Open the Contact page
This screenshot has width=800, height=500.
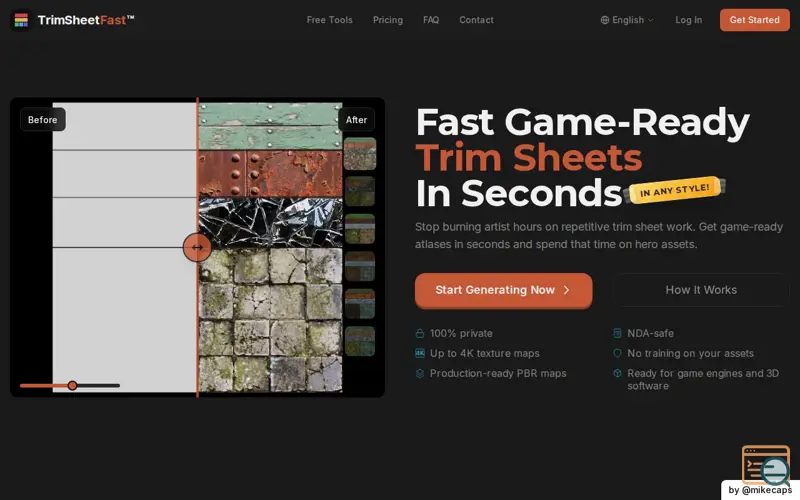(476, 20)
